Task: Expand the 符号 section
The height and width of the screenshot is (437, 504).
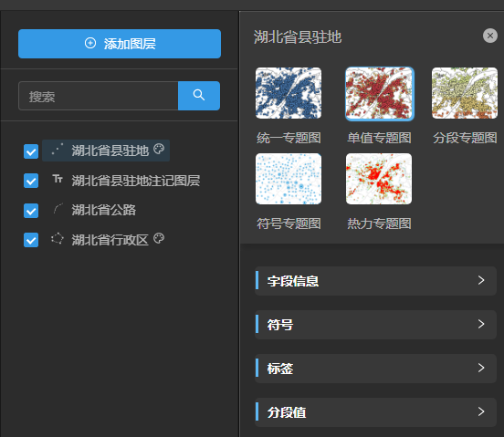Action: [375, 325]
